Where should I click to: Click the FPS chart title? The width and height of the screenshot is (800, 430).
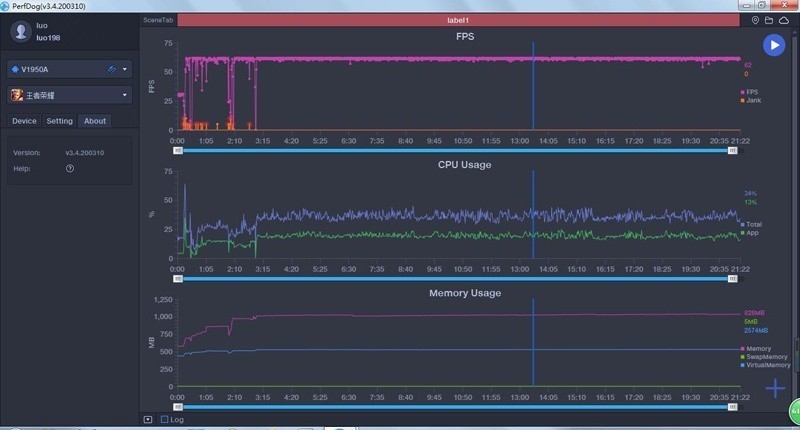(465, 37)
